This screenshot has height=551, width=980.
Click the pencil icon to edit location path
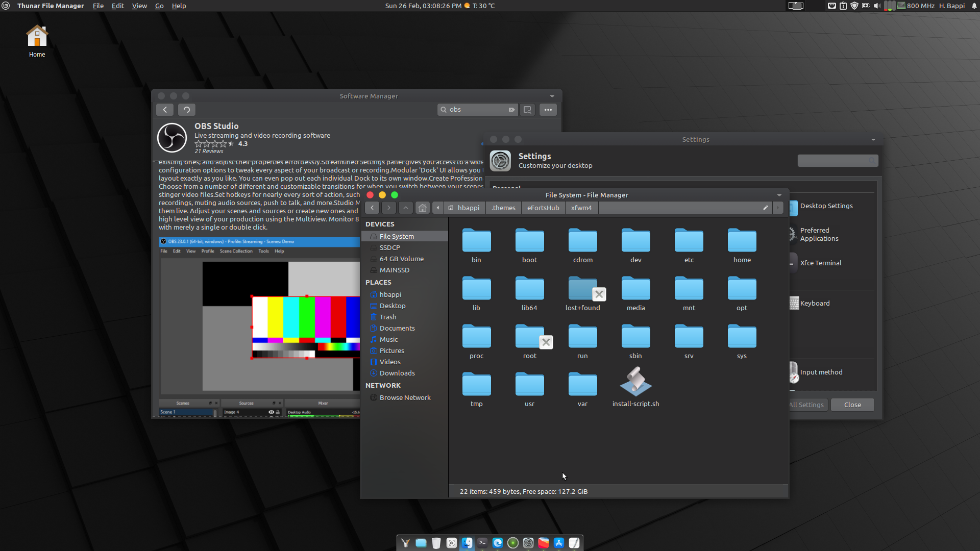click(x=765, y=208)
